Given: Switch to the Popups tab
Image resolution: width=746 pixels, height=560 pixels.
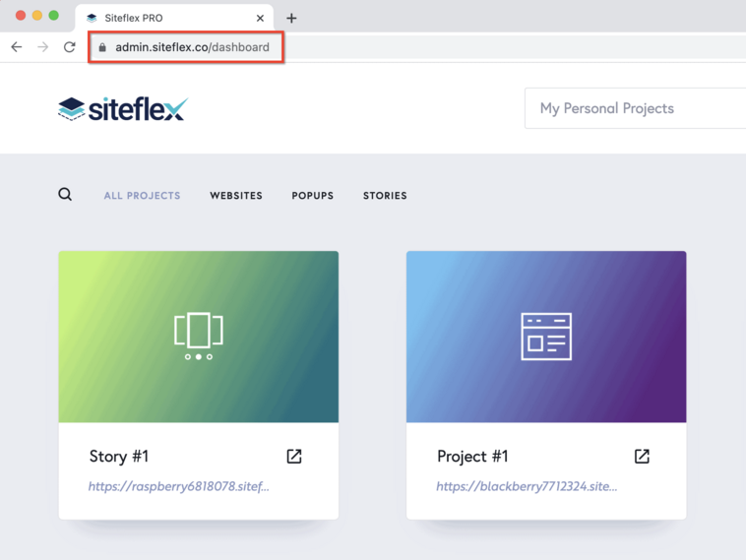Looking at the screenshot, I should tap(313, 196).
